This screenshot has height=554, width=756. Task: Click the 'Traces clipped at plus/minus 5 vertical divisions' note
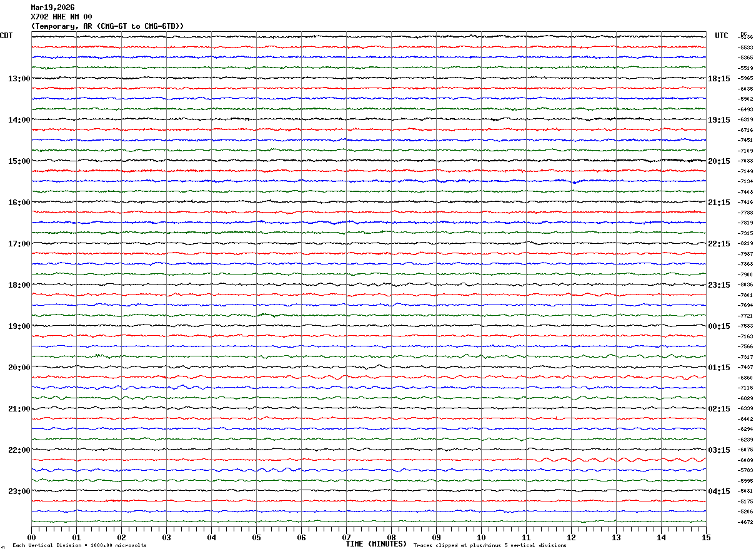pos(490,546)
